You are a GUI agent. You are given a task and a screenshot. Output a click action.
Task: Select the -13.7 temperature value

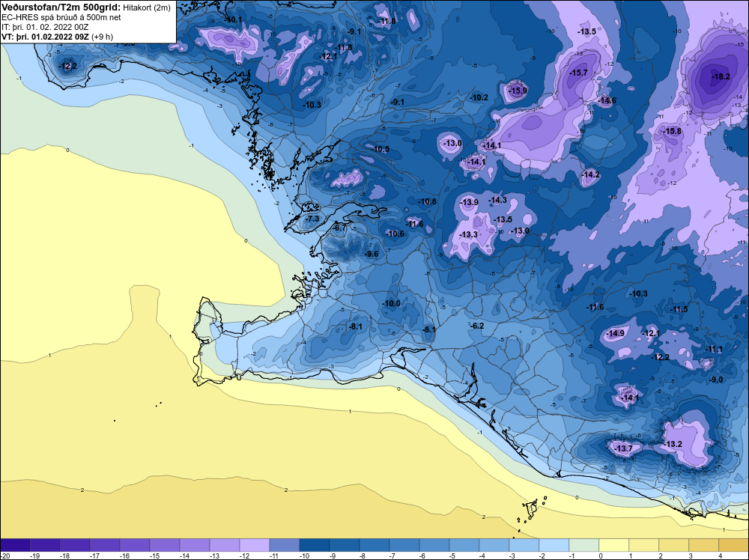click(623, 448)
